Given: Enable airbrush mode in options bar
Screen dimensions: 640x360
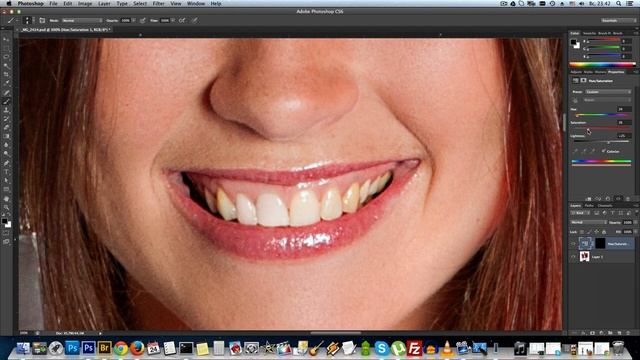Looking at the screenshot, I should pyautogui.click(x=182, y=20).
